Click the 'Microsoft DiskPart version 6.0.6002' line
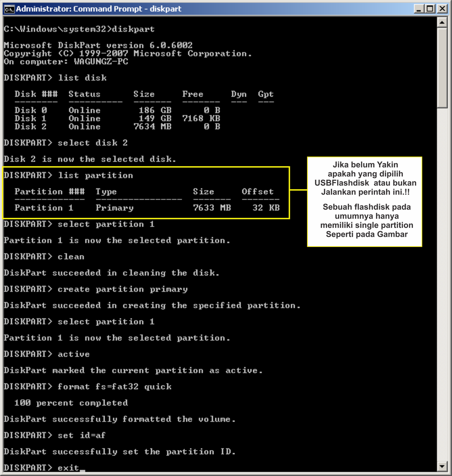Screen dimensions: 452x476 (x=98, y=45)
